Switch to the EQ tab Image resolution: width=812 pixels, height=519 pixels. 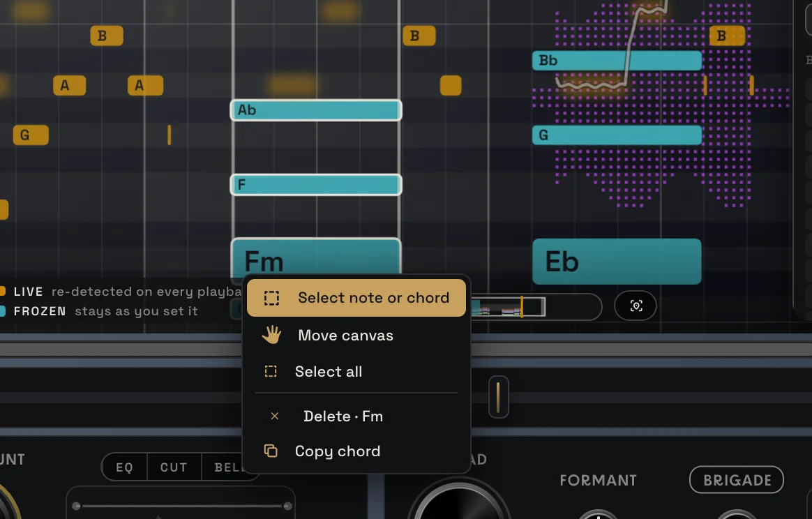pos(124,467)
